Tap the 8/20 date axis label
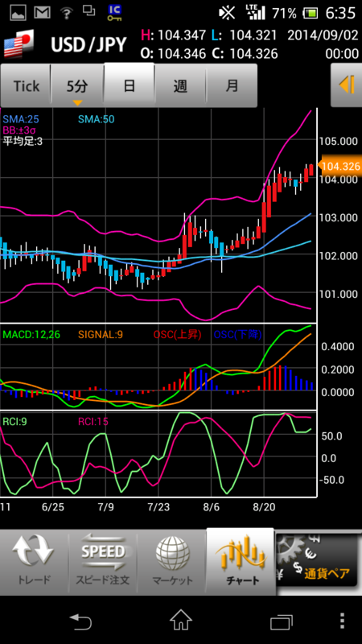Image resolution: width=362 pixels, height=644 pixels. 265,507
